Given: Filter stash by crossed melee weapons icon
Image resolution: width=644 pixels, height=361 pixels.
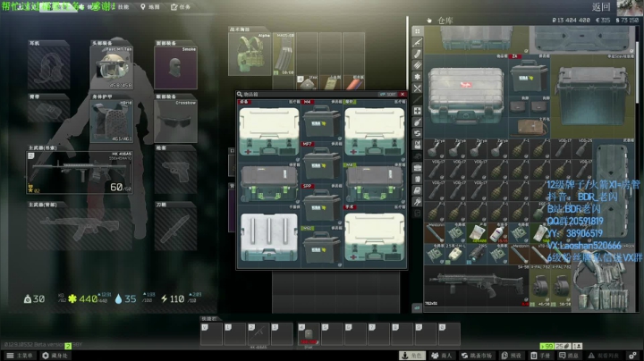Looking at the screenshot, I should tap(418, 88).
